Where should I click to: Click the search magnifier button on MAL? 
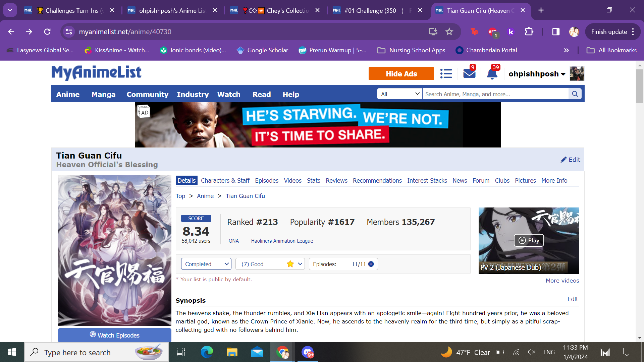(575, 94)
